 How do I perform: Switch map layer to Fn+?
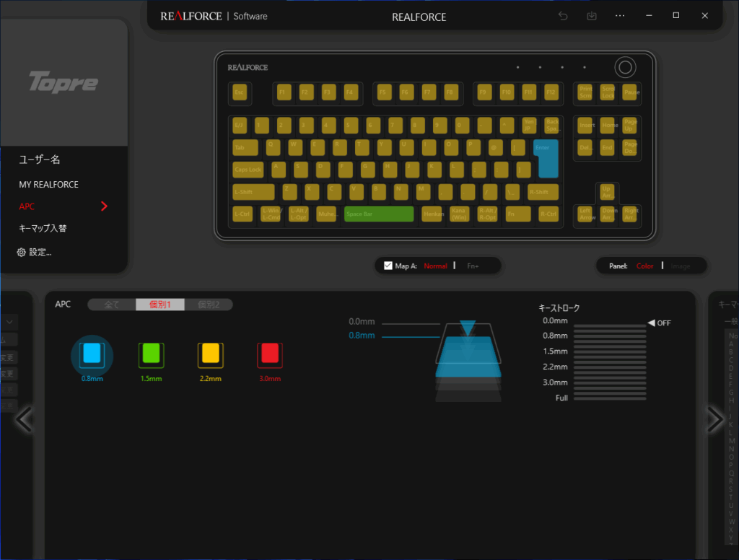click(472, 266)
